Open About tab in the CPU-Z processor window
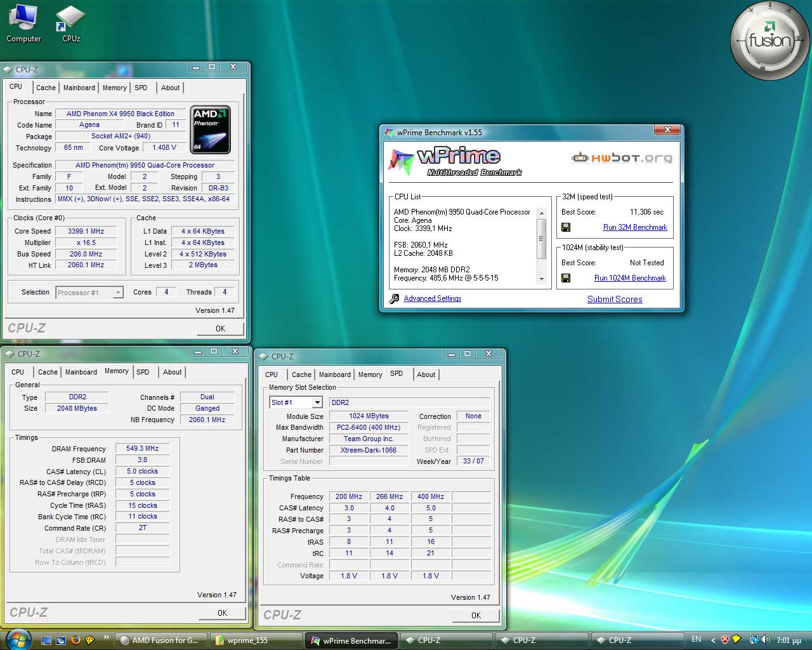The width and height of the screenshot is (812, 650). coord(170,88)
